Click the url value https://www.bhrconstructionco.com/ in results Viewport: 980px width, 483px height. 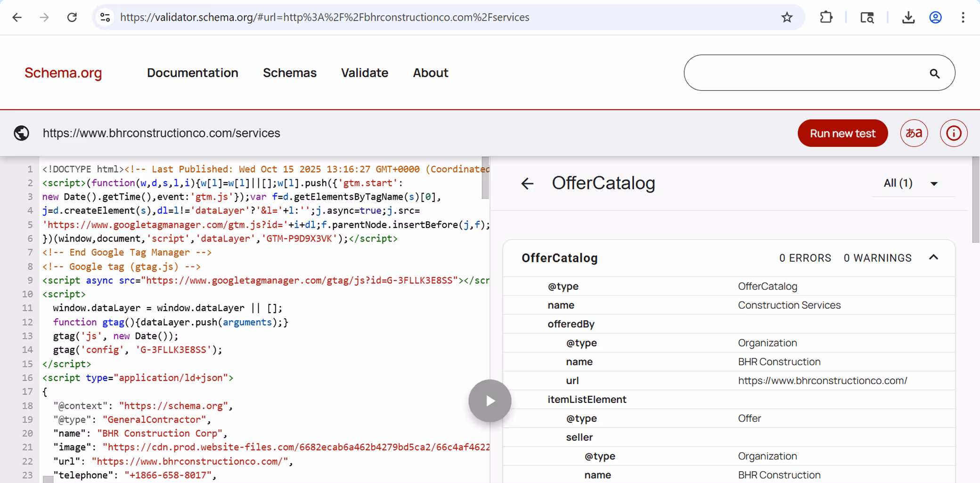pyautogui.click(x=822, y=381)
